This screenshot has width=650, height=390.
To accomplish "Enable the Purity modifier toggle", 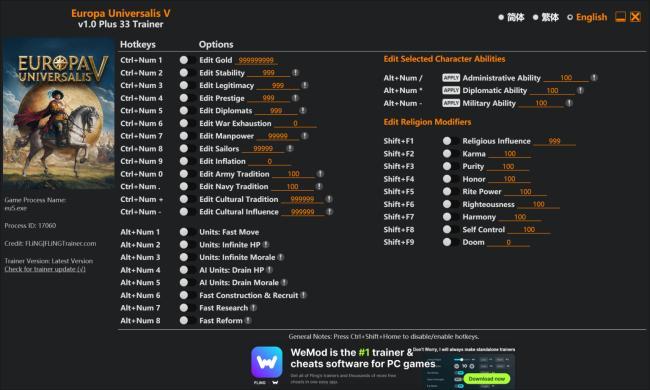I will pyautogui.click(x=450, y=166).
